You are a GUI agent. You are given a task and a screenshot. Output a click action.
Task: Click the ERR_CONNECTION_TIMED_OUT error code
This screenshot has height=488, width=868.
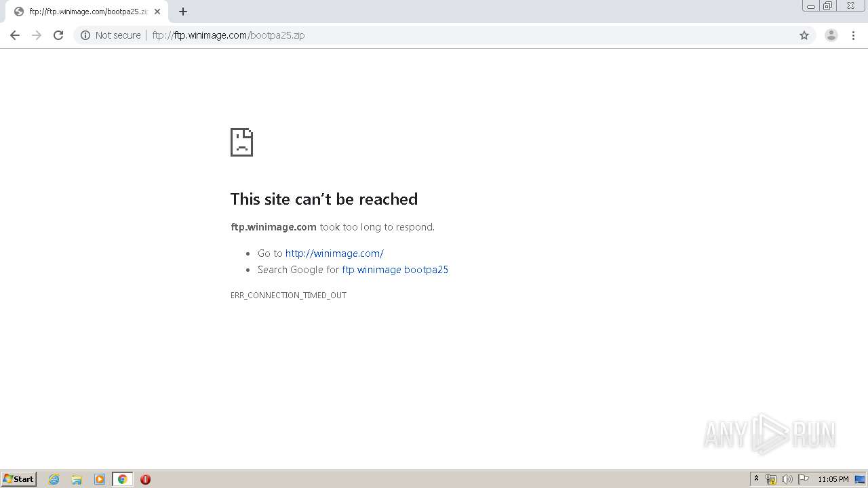pos(288,296)
